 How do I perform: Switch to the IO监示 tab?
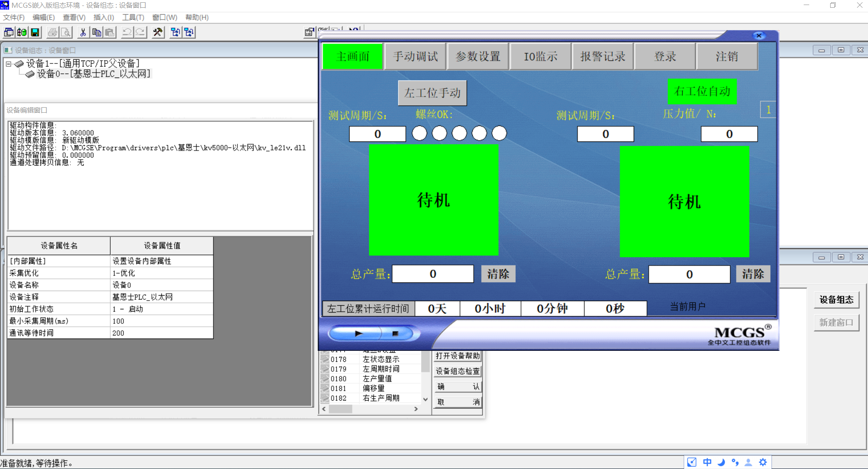[x=540, y=57]
